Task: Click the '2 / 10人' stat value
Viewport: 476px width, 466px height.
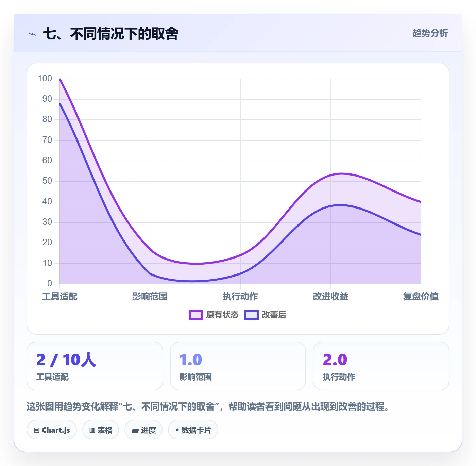Action: click(66, 360)
